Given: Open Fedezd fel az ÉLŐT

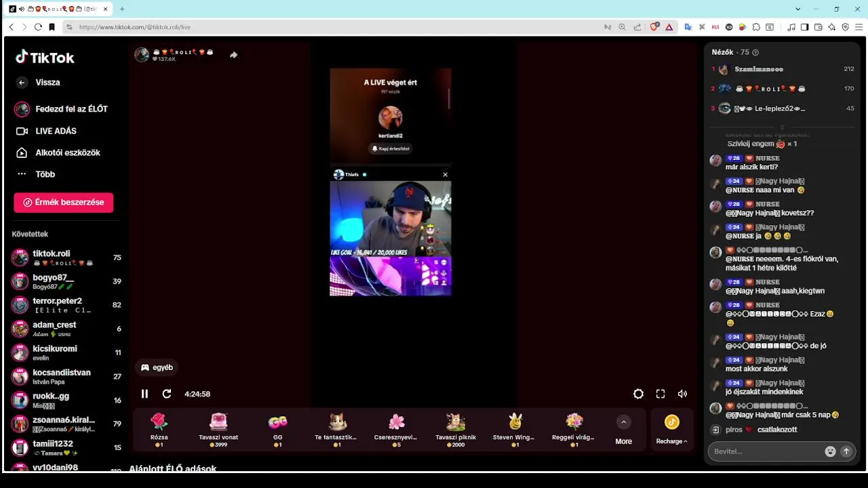Looking at the screenshot, I should click(61, 109).
